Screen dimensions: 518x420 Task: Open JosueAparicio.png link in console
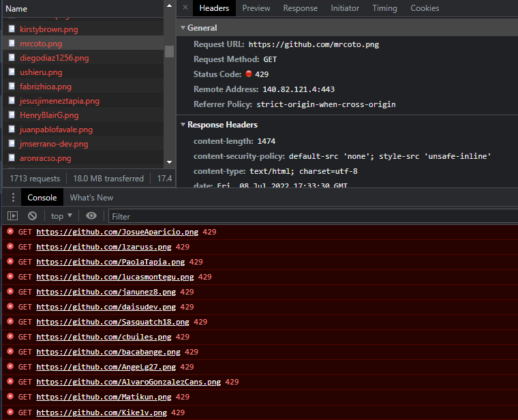(117, 232)
